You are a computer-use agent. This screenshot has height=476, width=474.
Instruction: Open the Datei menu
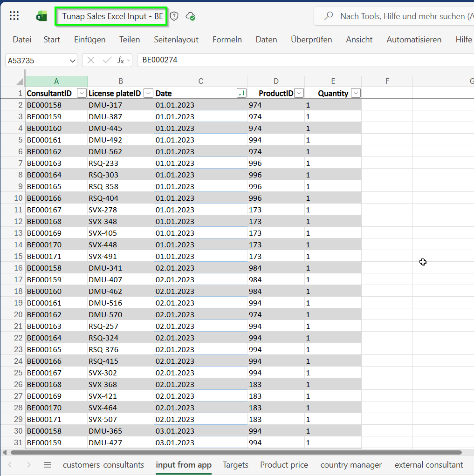coord(22,40)
